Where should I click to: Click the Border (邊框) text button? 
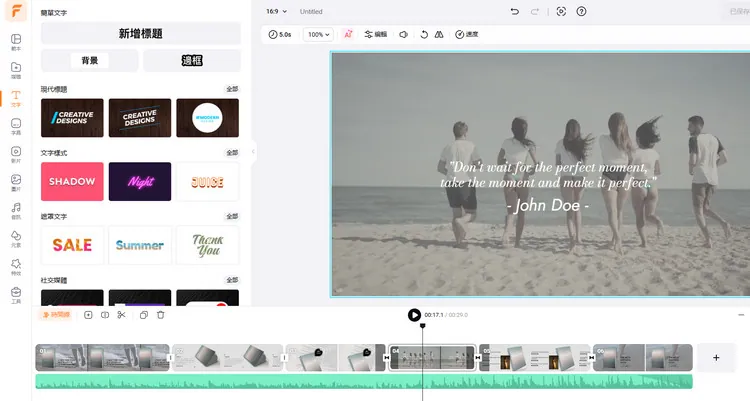point(192,60)
